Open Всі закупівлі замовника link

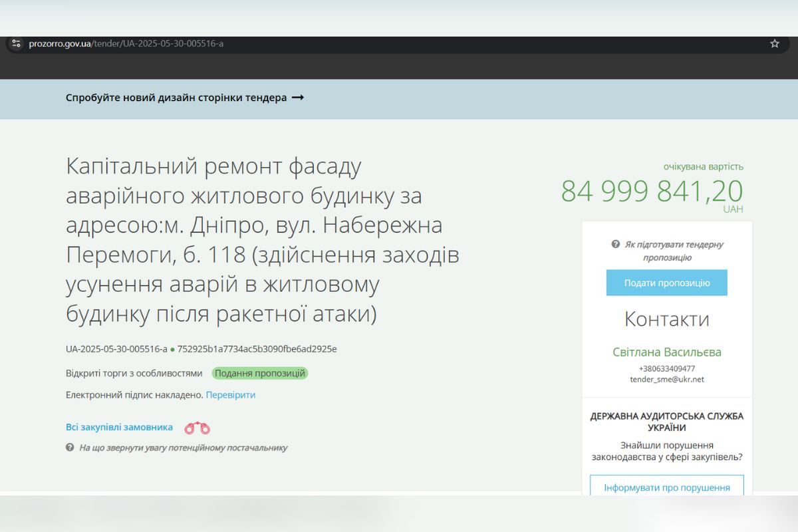coord(118,427)
